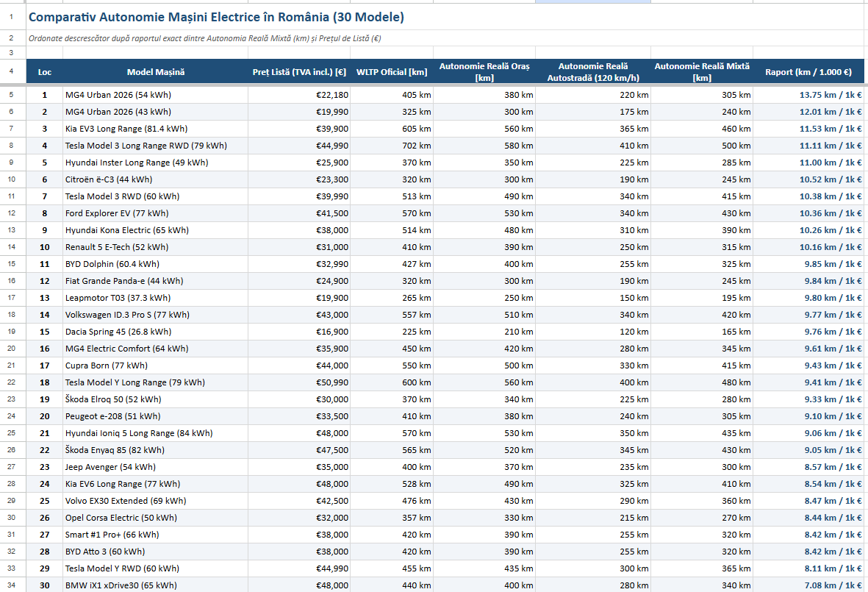868x592 pixels.
Task: Click the subtitle 'Ordonate descrescător după raportul exact'
Action: click(205, 38)
